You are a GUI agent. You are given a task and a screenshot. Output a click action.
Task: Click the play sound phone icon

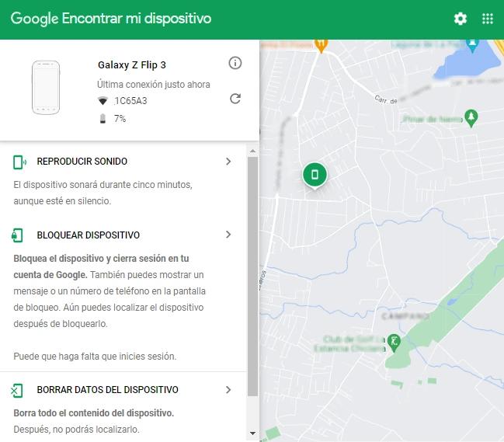(18, 162)
